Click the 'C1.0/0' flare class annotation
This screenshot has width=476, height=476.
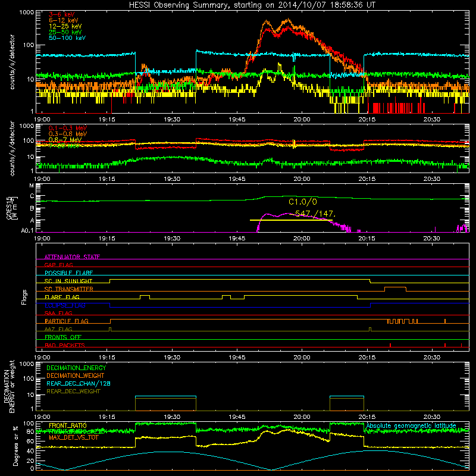tap(303, 202)
